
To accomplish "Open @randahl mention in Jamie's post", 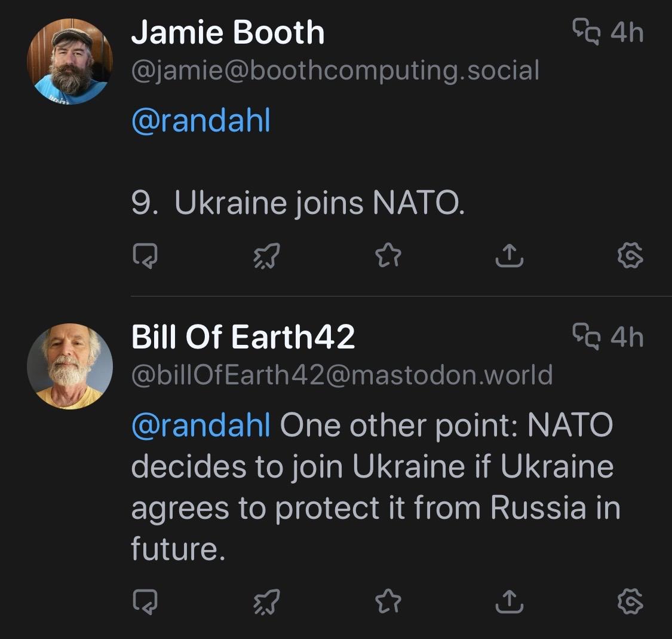I will coord(201,121).
